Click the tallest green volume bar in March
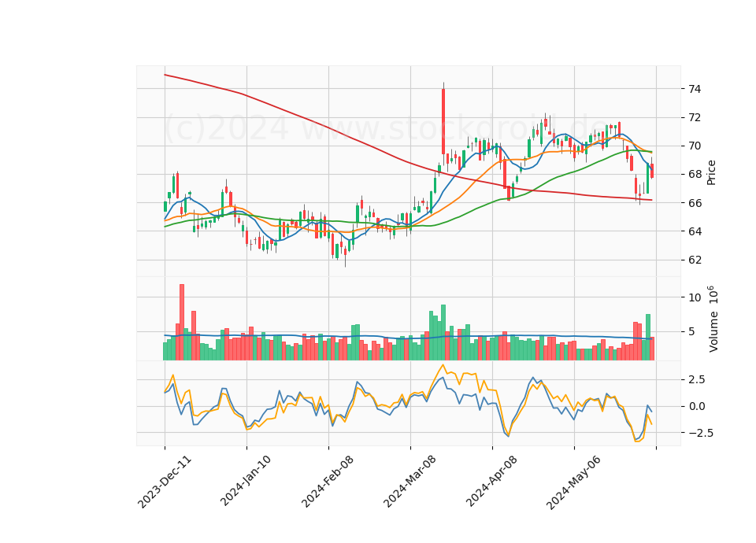Viewport: 756px width, 543px height. pyautogui.click(x=443, y=332)
